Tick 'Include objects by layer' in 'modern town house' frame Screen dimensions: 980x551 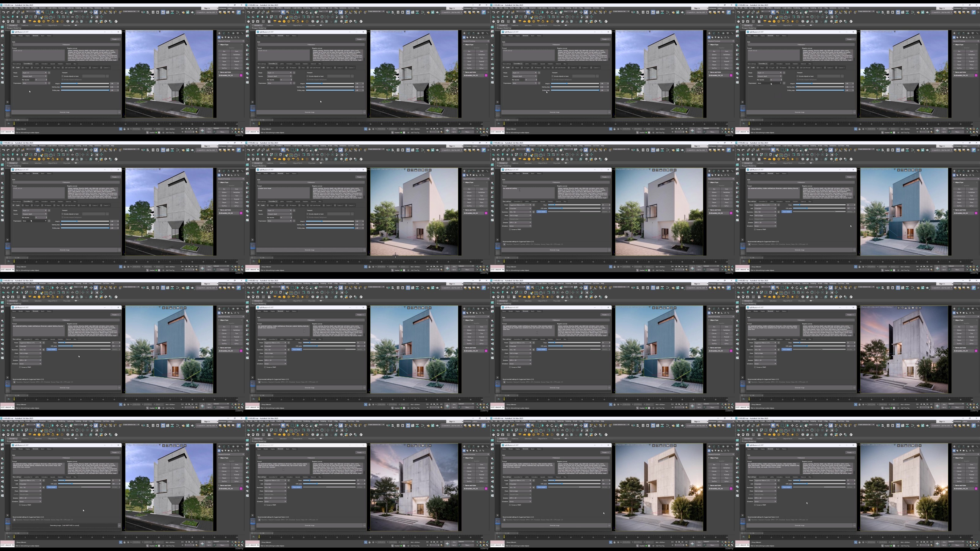308,214
